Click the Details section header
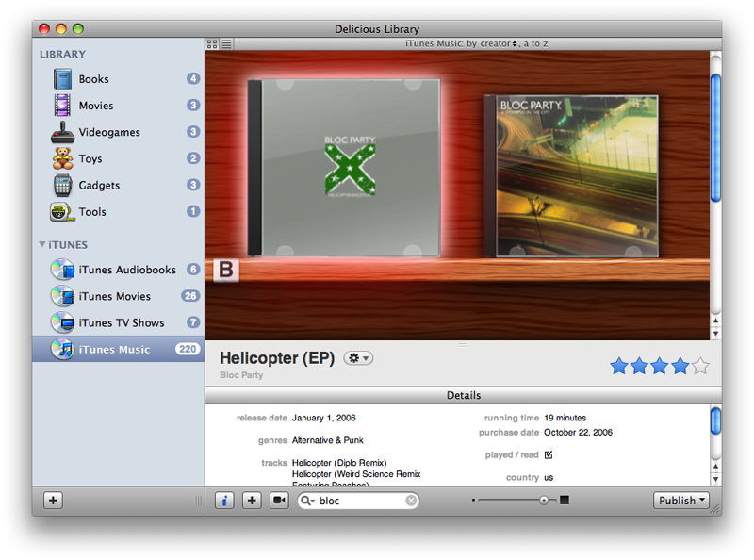The width and height of the screenshot is (754, 560). tap(463, 395)
